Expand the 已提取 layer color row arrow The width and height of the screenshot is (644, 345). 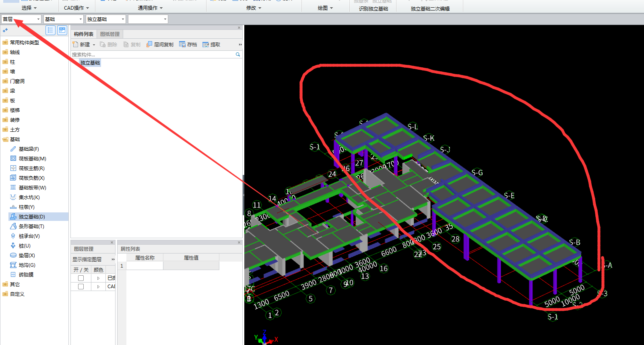98,278
